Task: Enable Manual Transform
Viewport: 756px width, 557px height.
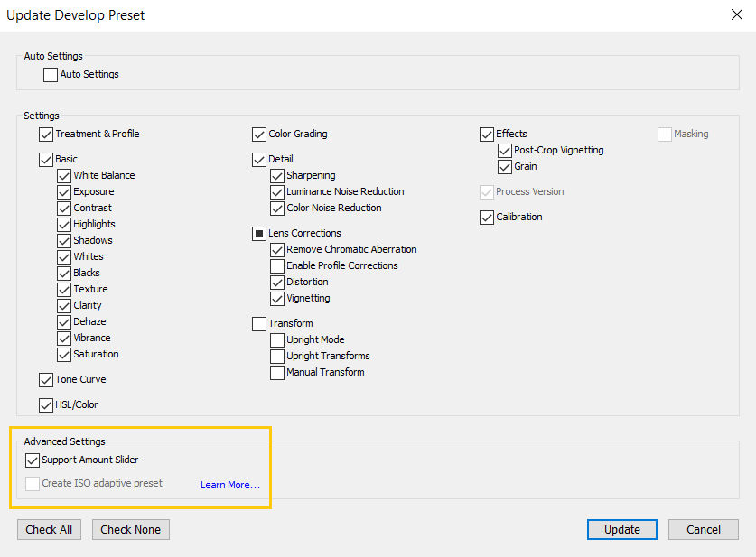Action: (276, 372)
